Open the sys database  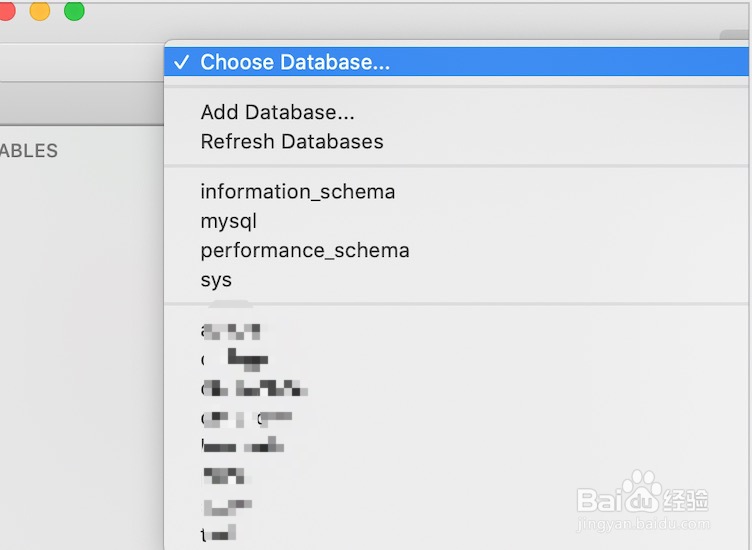(216, 280)
